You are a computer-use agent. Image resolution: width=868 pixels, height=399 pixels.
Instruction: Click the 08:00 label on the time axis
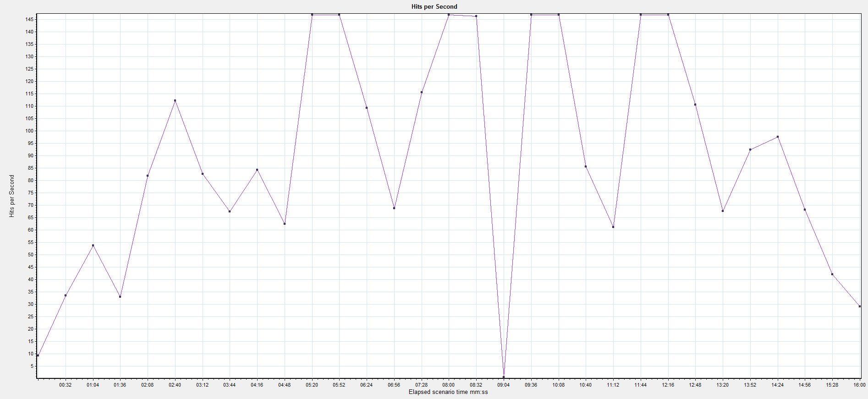(448, 385)
